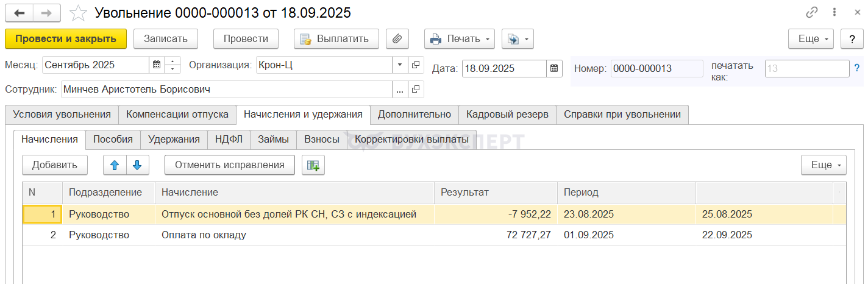Move selected row up with blue arrow
The width and height of the screenshot is (868, 284).
click(x=115, y=165)
